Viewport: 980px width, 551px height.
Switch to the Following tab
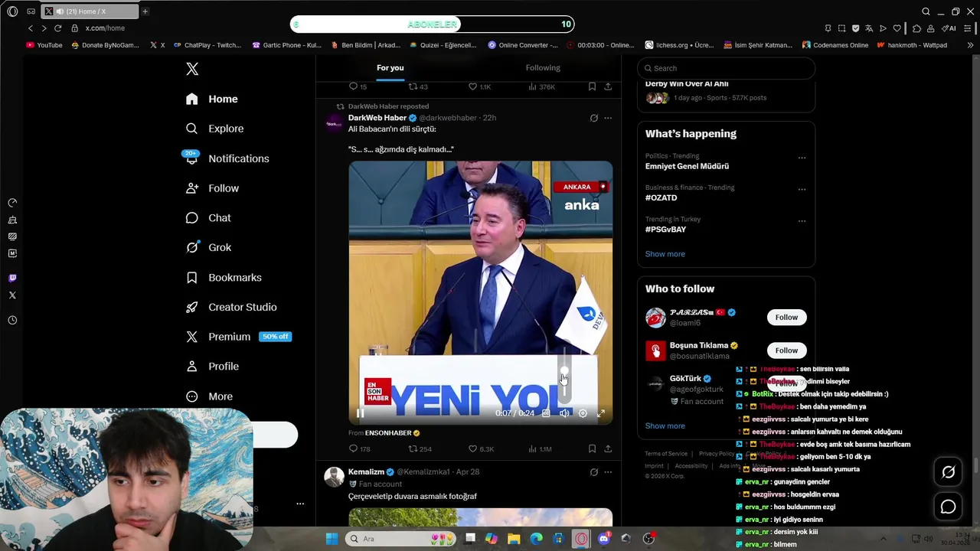tap(543, 67)
